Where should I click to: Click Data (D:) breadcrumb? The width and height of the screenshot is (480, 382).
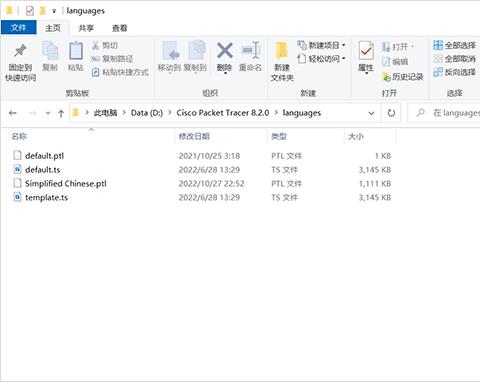147,113
